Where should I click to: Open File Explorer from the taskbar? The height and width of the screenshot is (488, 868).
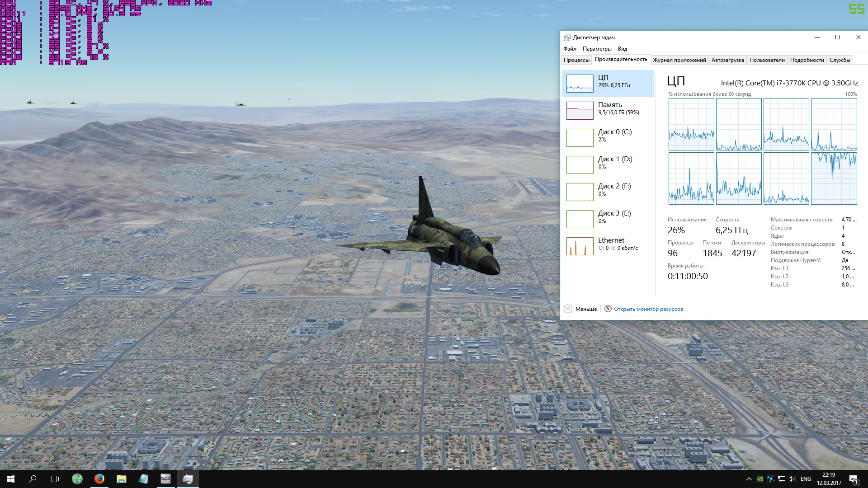(122, 479)
